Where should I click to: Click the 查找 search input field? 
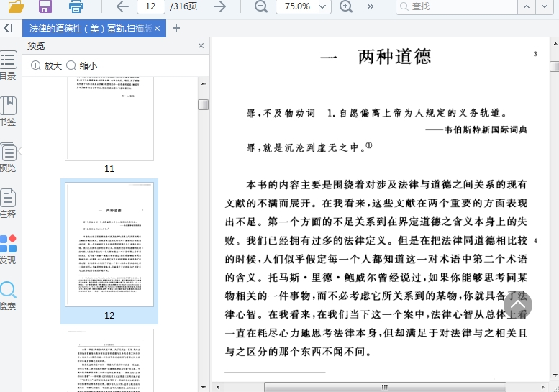(457, 6)
